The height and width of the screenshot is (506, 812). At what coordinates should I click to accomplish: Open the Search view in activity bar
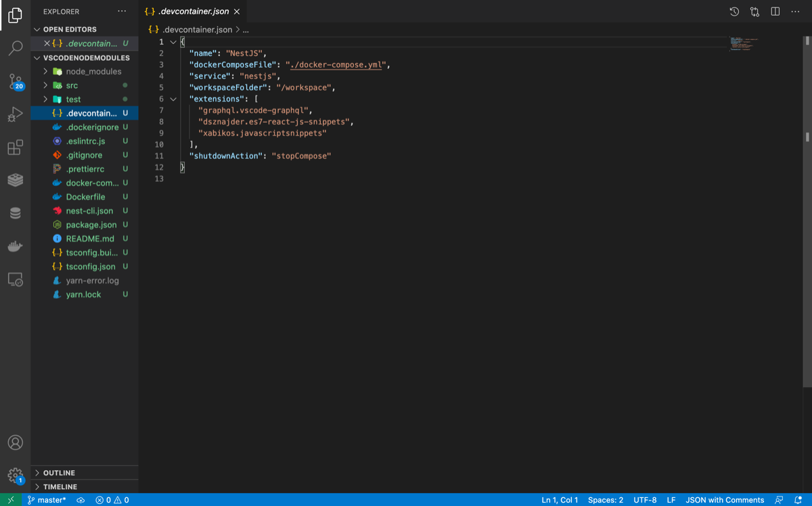click(15, 48)
